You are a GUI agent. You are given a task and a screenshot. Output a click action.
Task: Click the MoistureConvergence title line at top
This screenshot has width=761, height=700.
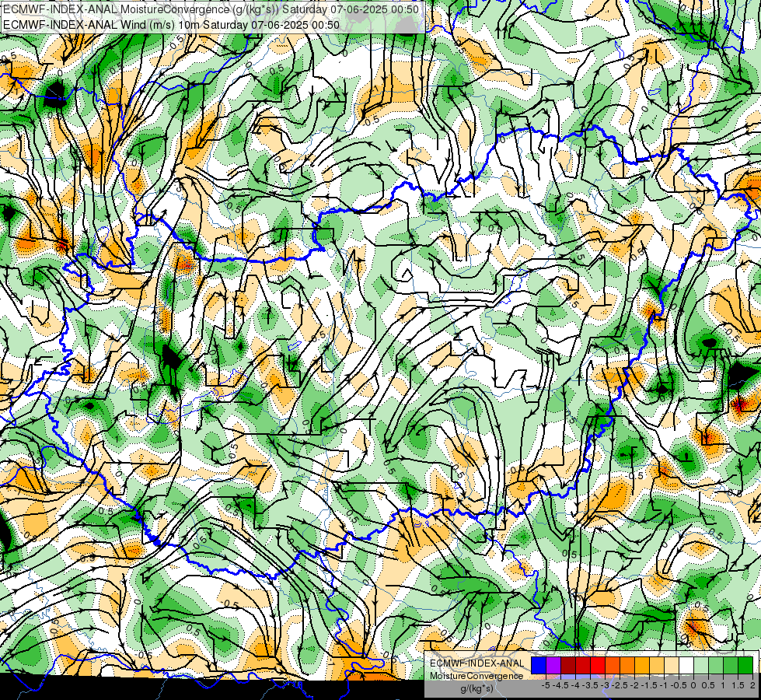210,9
